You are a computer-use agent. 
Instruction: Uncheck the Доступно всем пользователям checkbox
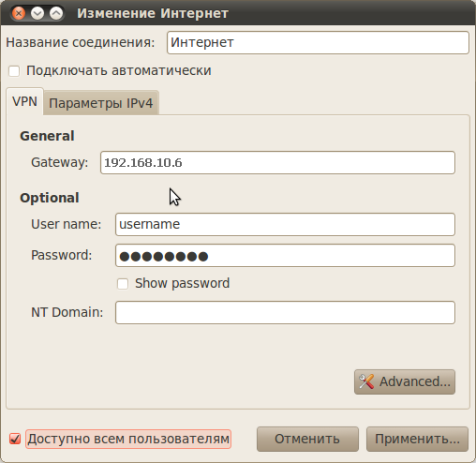15,439
